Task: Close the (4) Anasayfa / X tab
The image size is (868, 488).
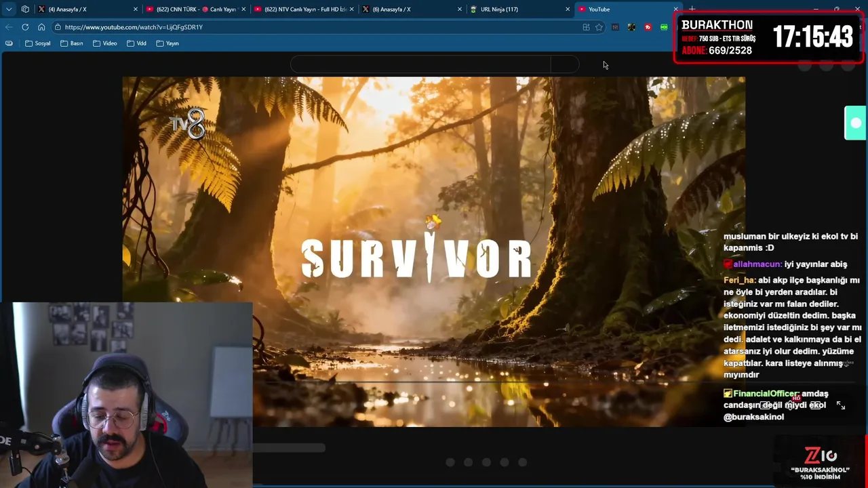Action: click(136, 9)
